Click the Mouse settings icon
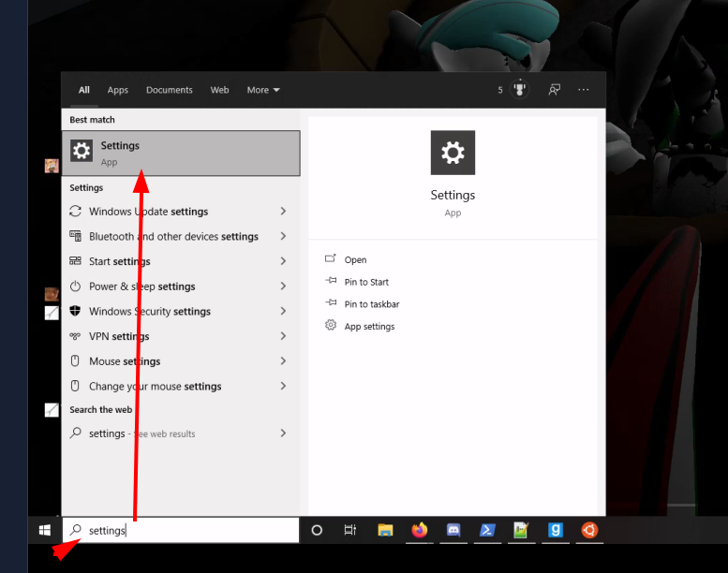The width and height of the screenshot is (728, 573). click(x=75, y=360)
